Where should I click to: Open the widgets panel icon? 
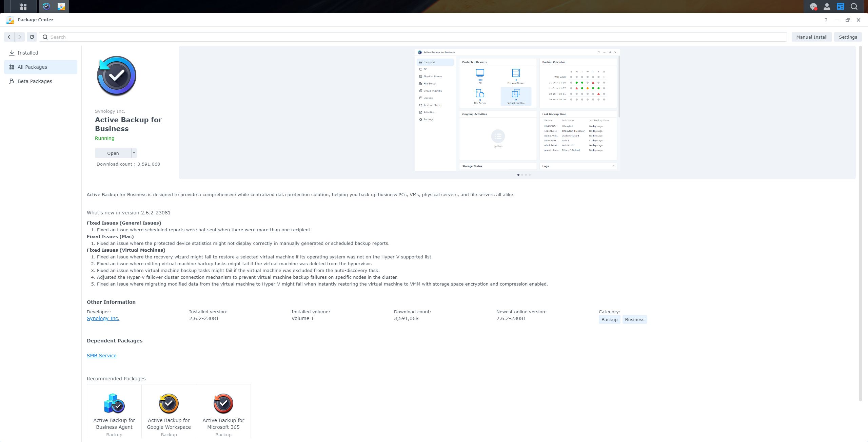coord(840,6)
